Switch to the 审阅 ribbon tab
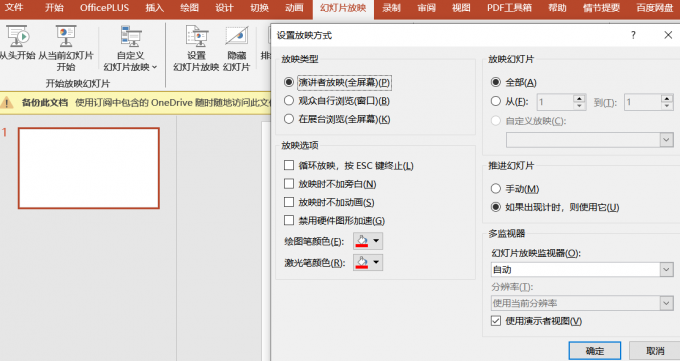The image size is (680, 361). click(426, 8)
